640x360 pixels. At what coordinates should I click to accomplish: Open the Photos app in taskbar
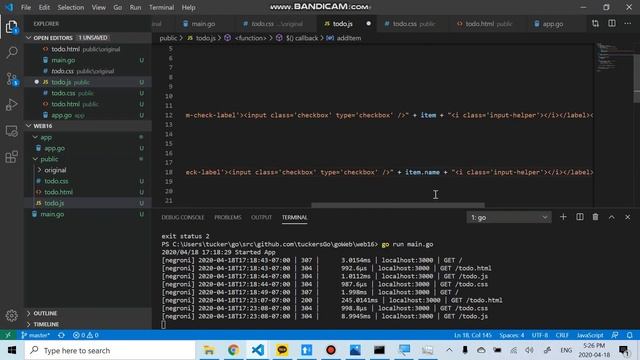click(355, 350)
